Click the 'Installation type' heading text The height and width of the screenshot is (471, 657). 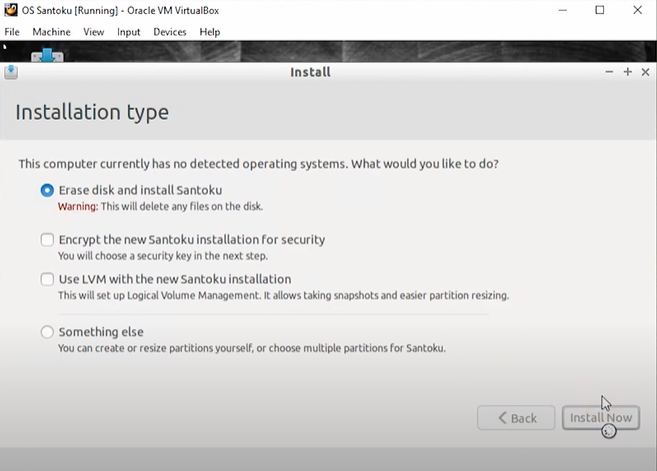coord(92,112)
